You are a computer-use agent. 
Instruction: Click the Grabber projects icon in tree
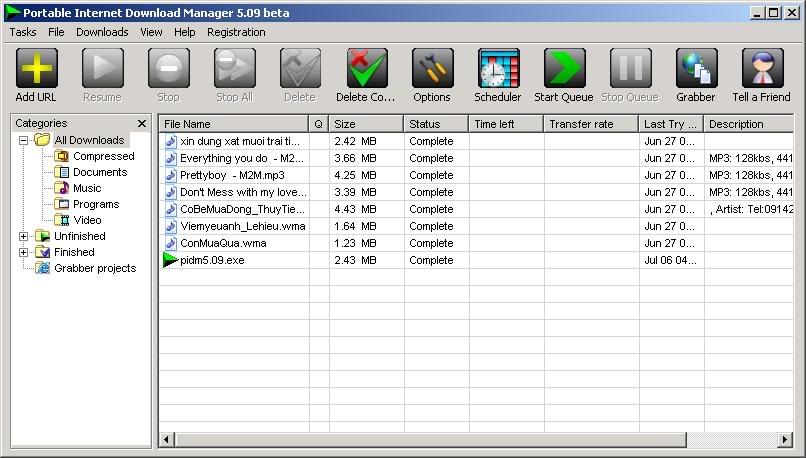pos(43,268)
